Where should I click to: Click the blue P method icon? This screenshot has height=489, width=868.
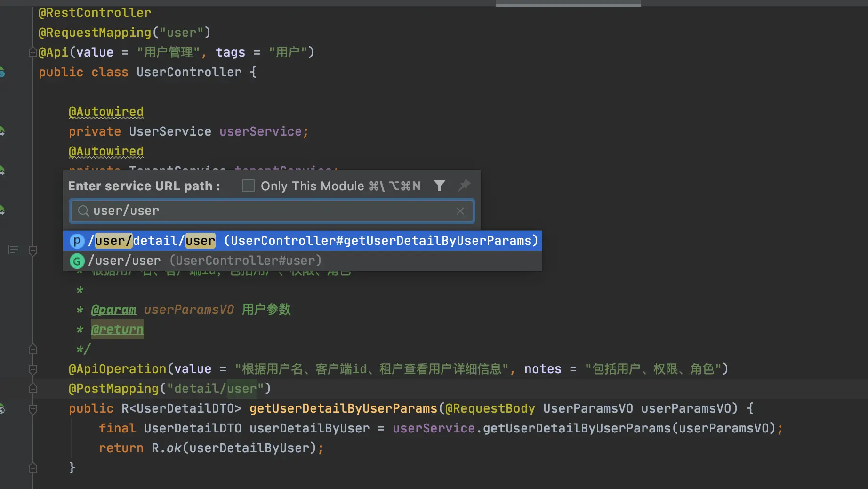click(x=77, y=241)
